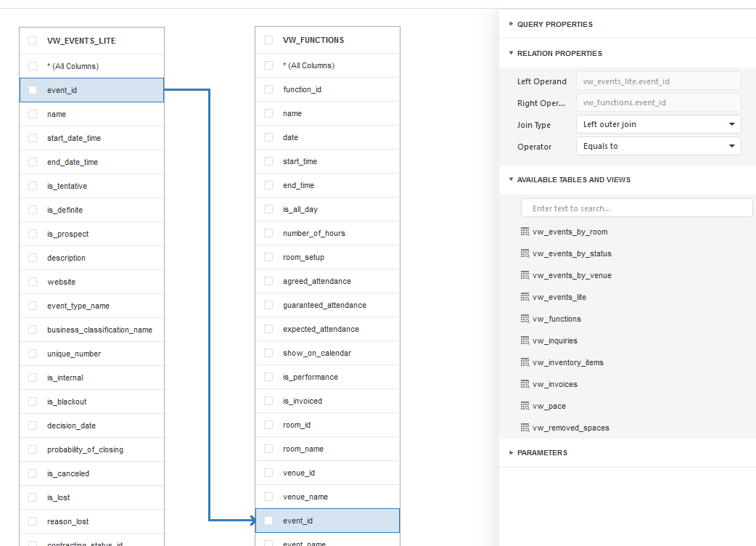756x546 pixels.
Task: Select the agreed_attendance column row
Action: pos(327,281)
